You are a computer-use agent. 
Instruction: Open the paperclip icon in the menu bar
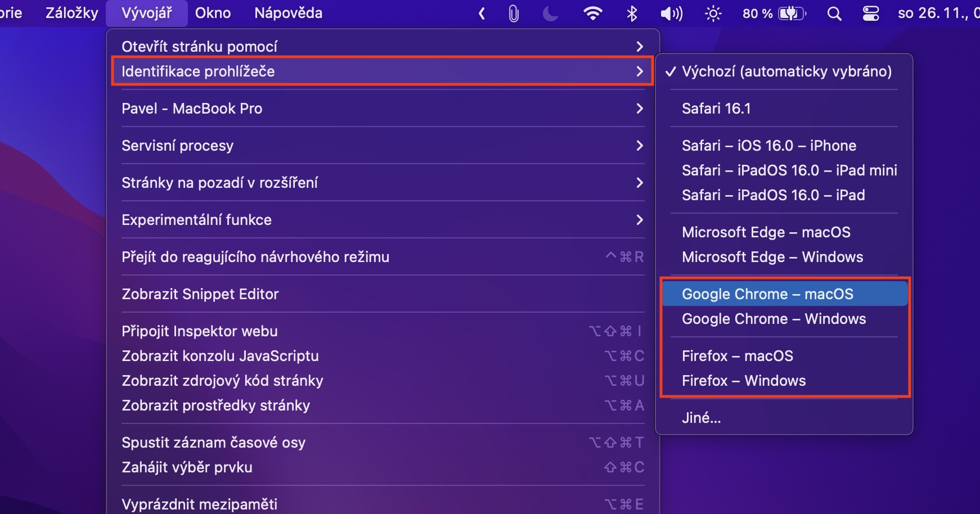point(514,13)
